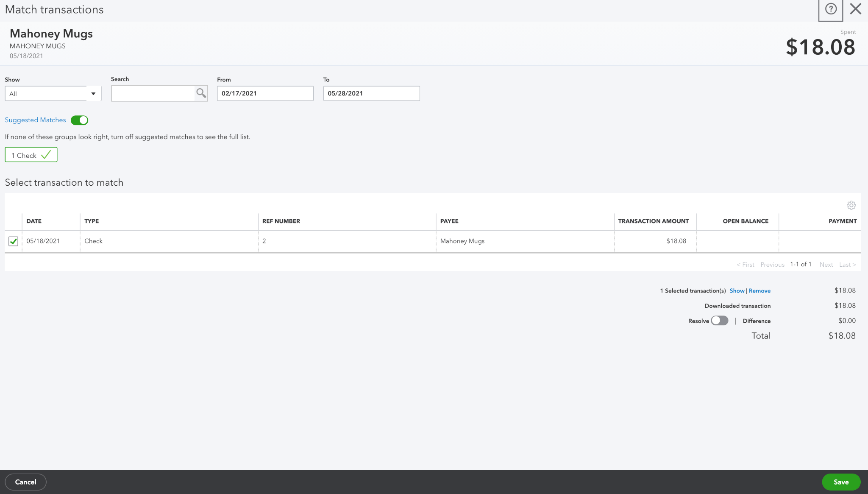The image size is (868, 494).
Task: Click into the Search input field
Action: [153, 93]
